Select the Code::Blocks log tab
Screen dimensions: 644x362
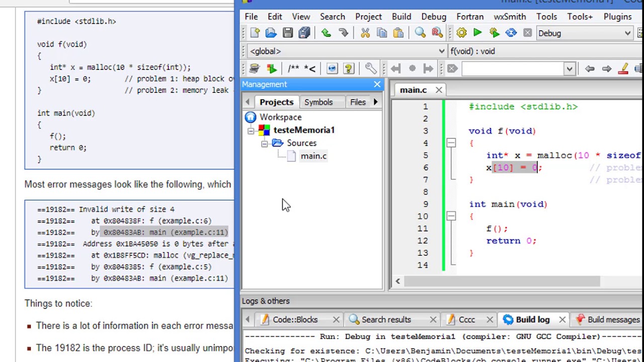pos(295,320)
